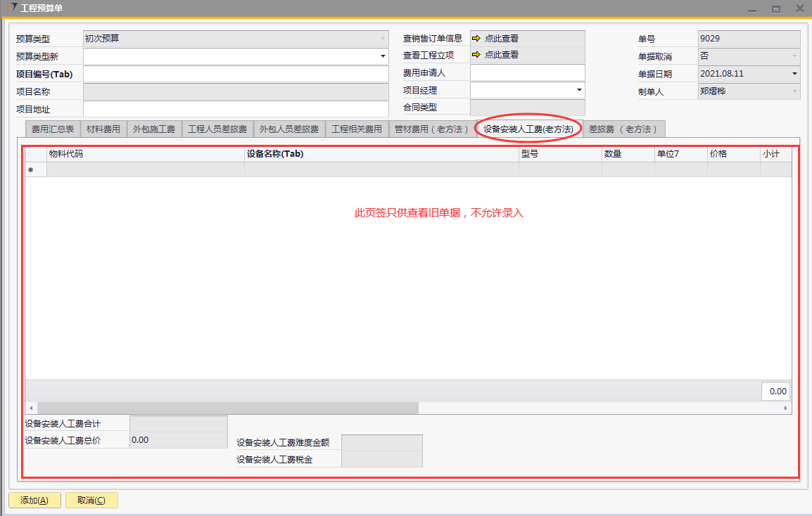Click the 设备名称(Tab) column header
Image resolution: width=812 pixels, height=516 pixels.
pyautogui.click(x=381, y=154)
